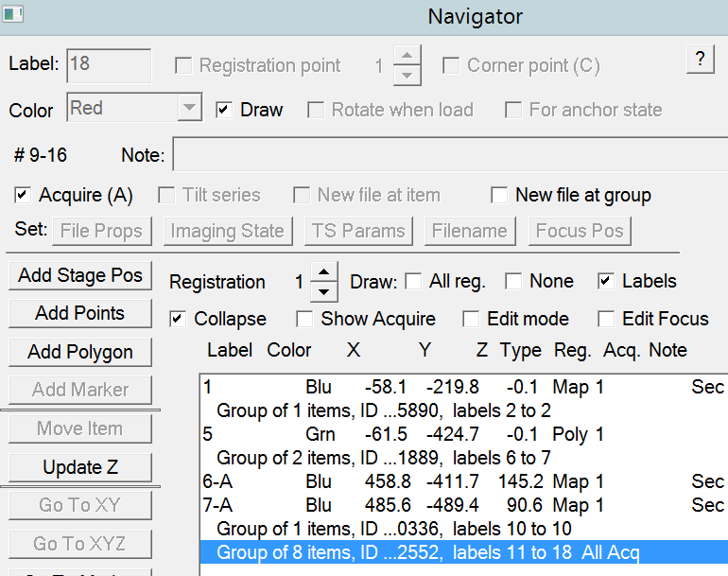Click into the Note text field
This screenshot has height=576, width=728.
[x=450, y=154]
